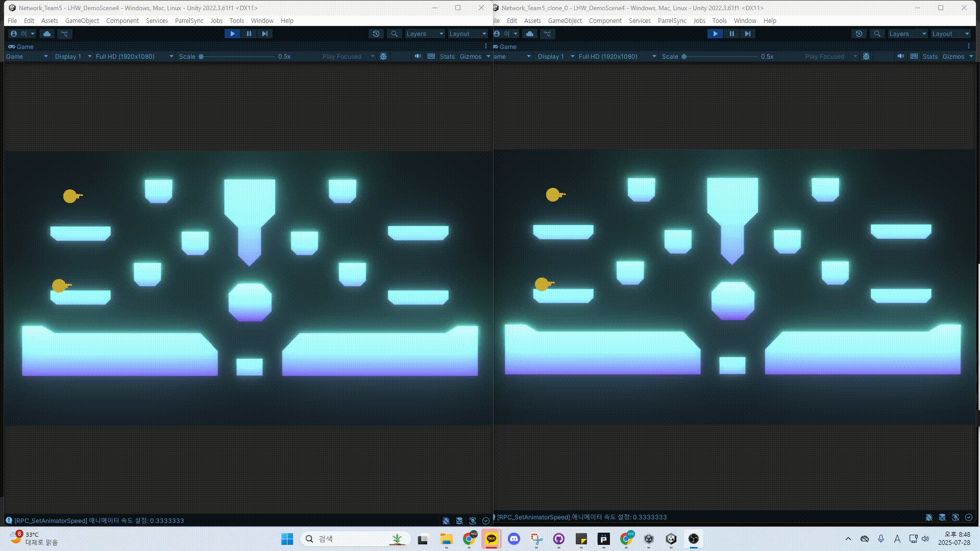Open GameObject menu in right editor
Image resolution: width=980 pixels, height=551 pixels.
565,21
